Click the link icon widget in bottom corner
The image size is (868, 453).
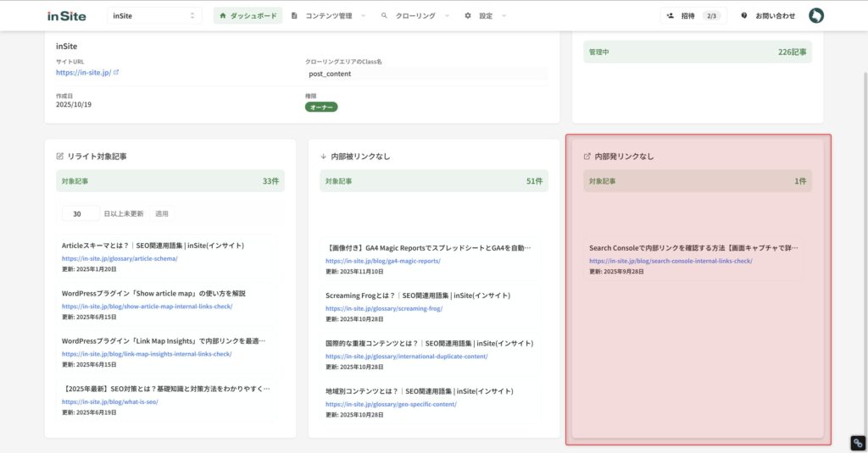[x=858, y=443]
